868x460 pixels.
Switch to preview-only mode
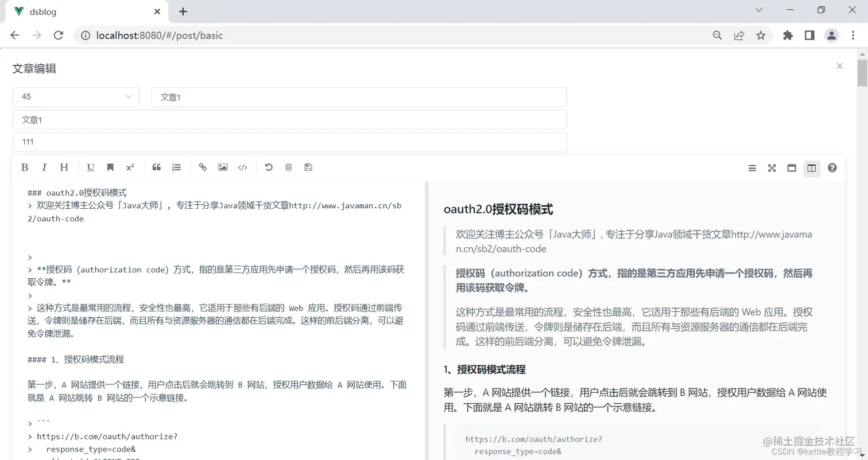792,167
